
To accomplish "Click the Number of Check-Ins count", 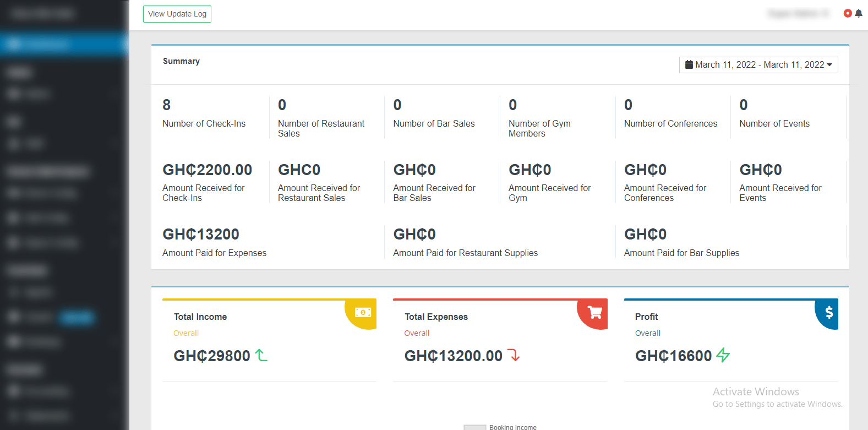I will pyautogui.click(x=167, y=105).
